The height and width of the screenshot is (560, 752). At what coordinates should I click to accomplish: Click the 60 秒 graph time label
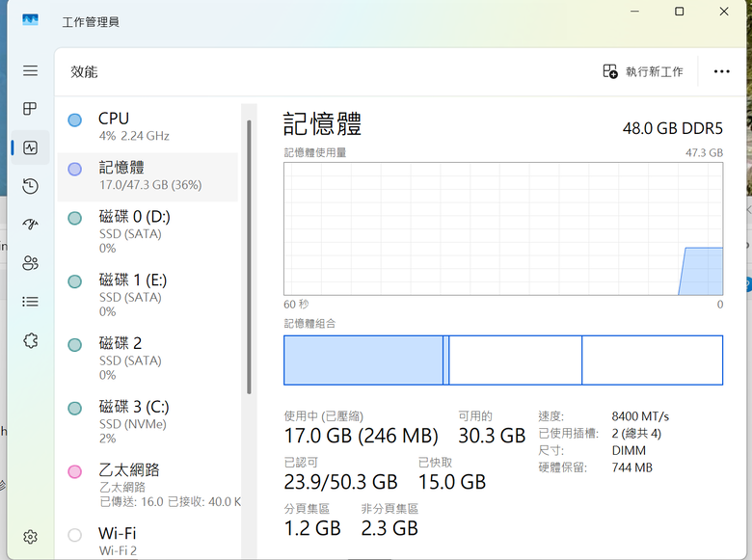click(x=296, y=305)
